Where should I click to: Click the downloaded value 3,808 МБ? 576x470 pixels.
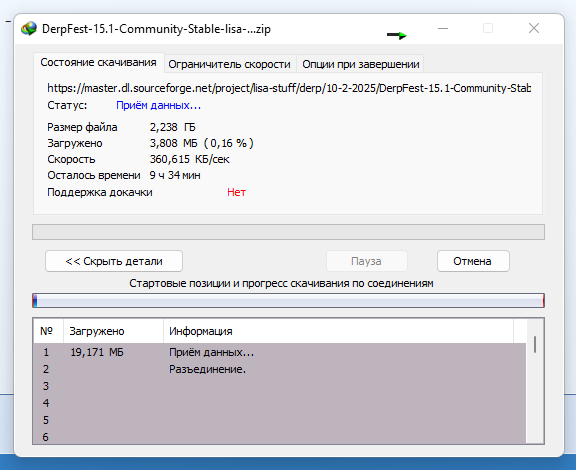click(x=201, y=143)
